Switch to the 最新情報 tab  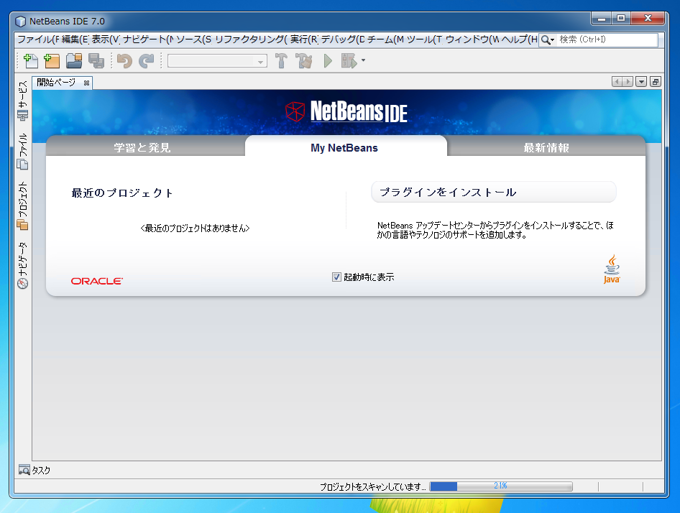[x=546, y=147]
